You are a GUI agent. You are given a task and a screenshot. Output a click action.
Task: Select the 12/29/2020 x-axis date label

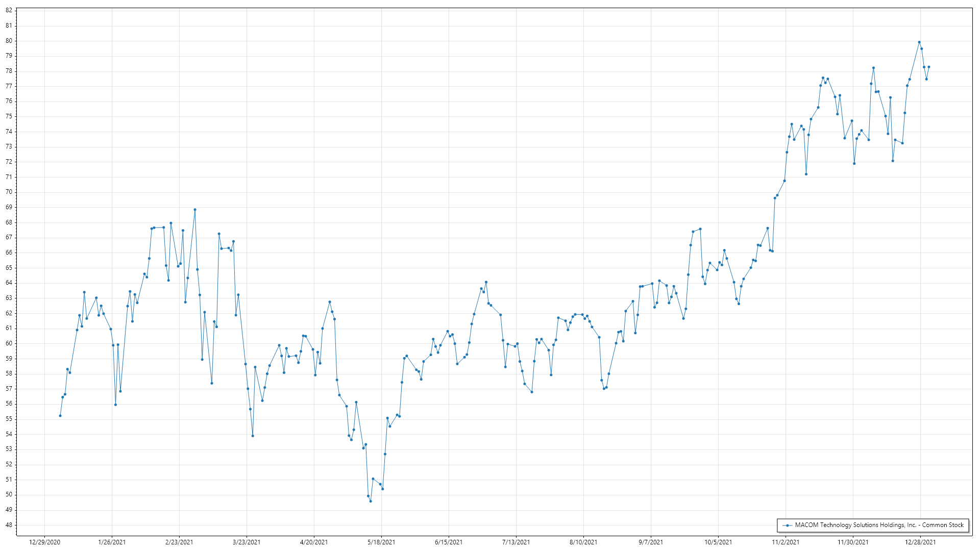(x=44, y=542)
